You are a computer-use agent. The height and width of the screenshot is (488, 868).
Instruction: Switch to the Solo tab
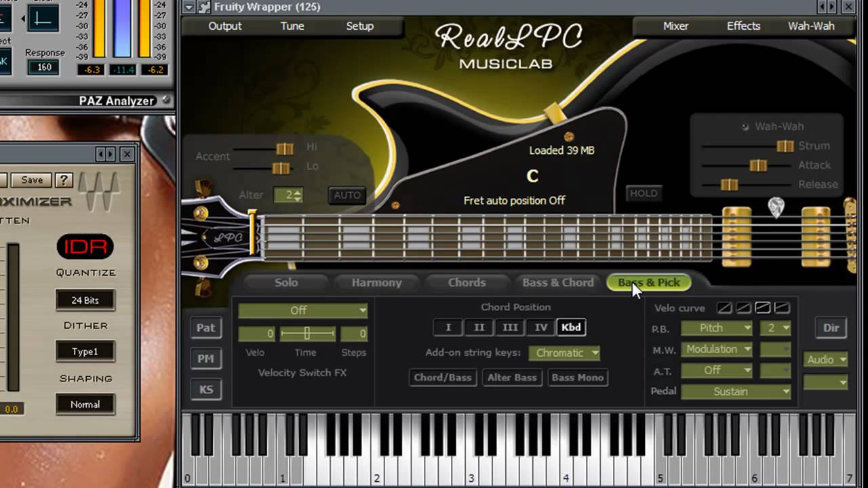pos(285,283)
